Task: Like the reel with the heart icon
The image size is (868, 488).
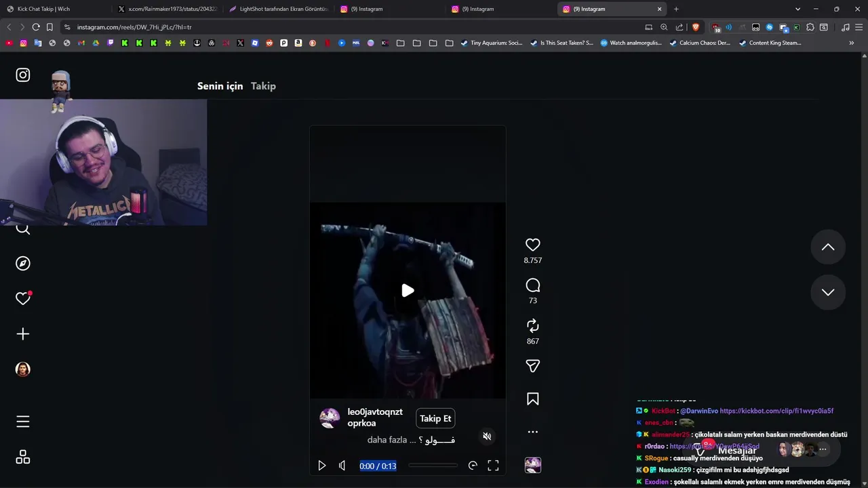Action: [533, 245]
